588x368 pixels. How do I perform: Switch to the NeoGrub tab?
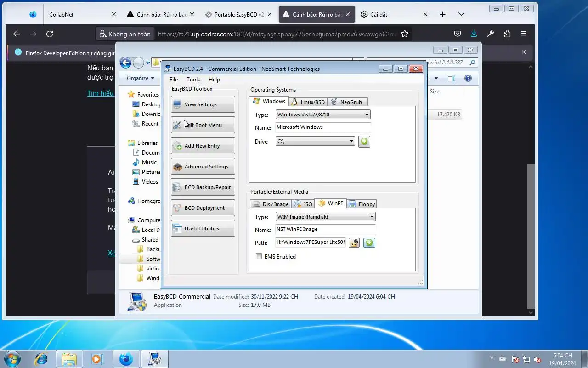coord(347,102)
